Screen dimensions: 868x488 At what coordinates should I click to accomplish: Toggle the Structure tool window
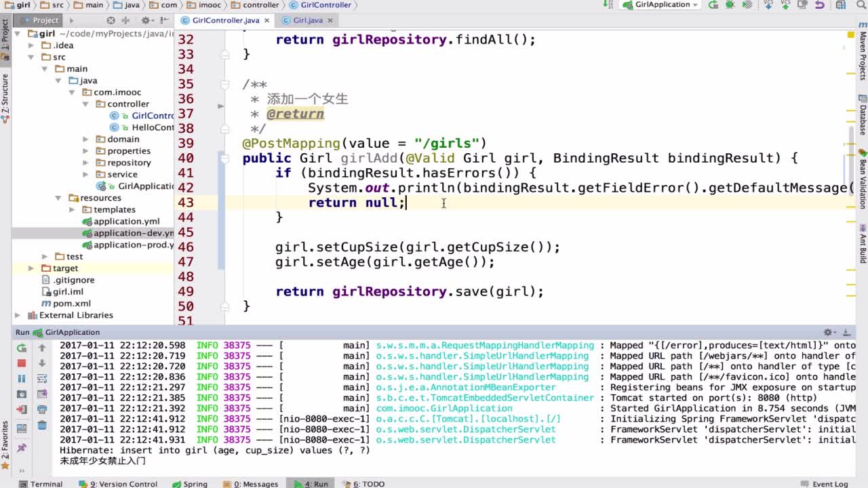coord(5,98)
